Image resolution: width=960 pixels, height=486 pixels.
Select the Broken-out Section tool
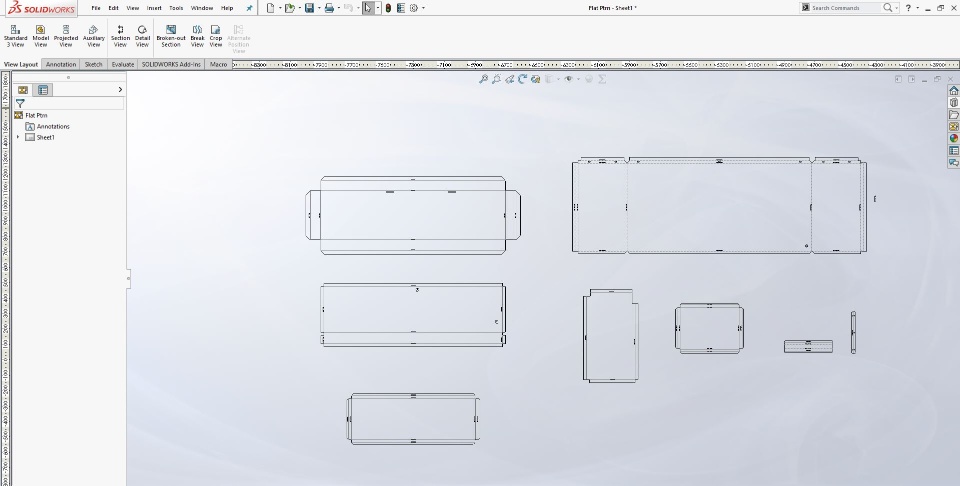click(171, 36)
